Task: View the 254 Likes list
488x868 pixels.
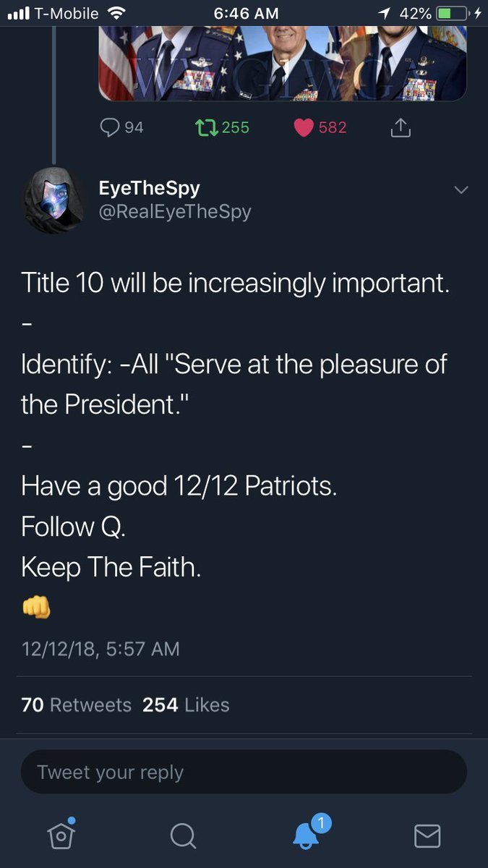Action: 186,705
